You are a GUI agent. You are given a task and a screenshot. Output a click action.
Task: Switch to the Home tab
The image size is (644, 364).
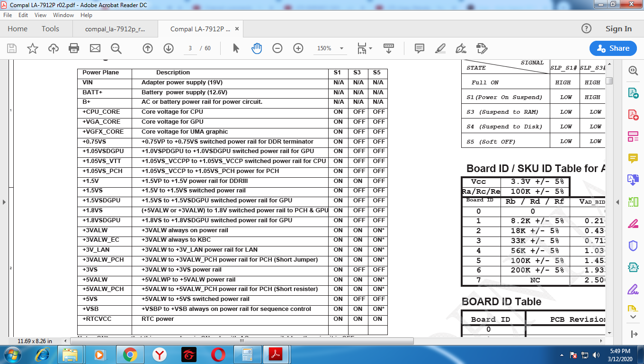(x=18, y=28)
